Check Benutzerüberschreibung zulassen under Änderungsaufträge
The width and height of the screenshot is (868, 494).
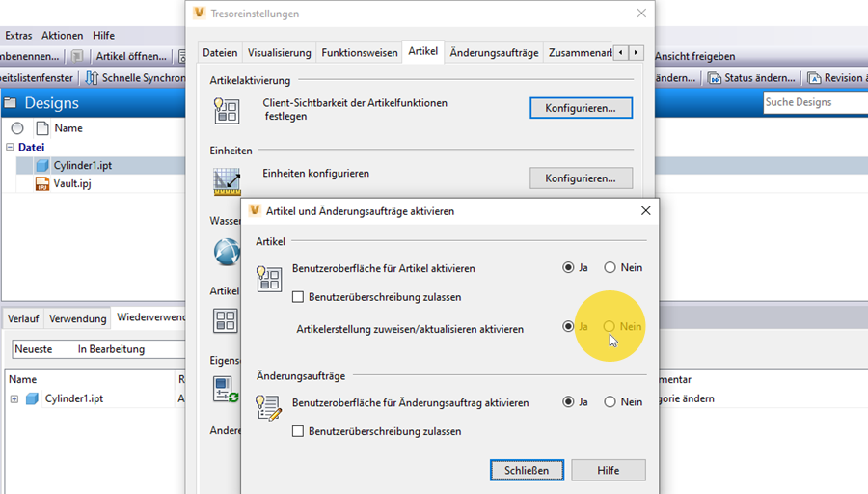click(298, 431)
